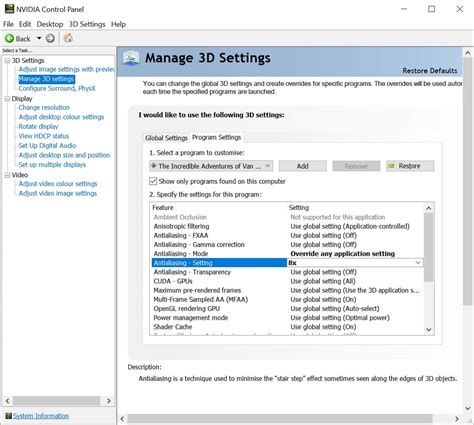Screen dimensions: 474x425
Task: Collapse the 3D Settings tree node
Action: [x=7, y=61]
